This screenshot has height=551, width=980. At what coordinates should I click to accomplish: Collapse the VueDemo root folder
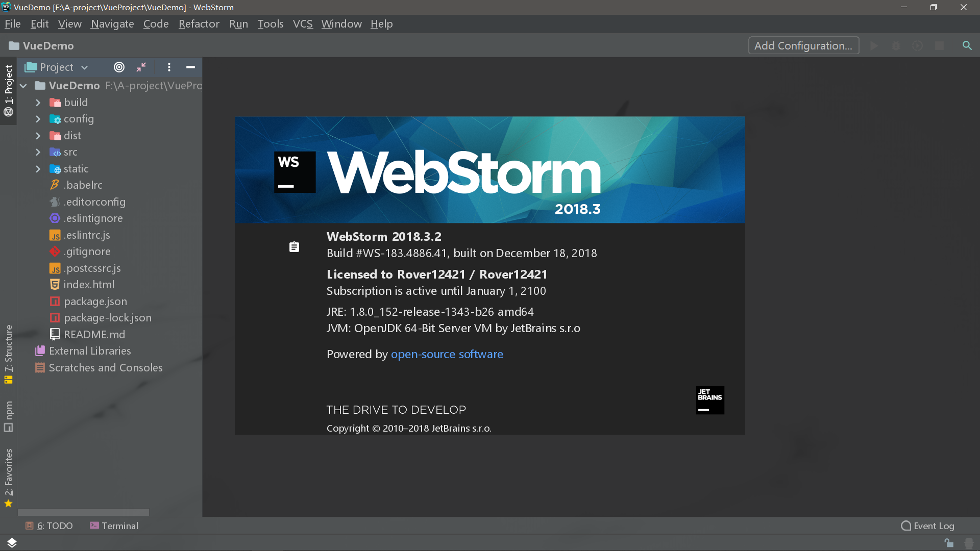(23, 86)
